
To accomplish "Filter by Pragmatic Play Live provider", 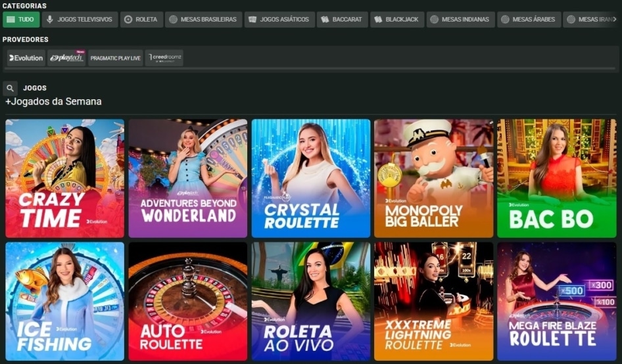I will pos(116,58).
